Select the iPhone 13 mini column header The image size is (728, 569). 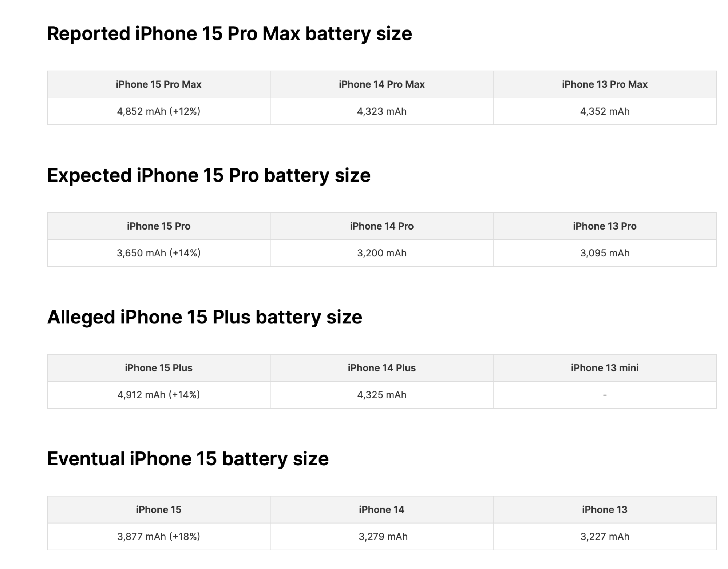pos(605,368)
